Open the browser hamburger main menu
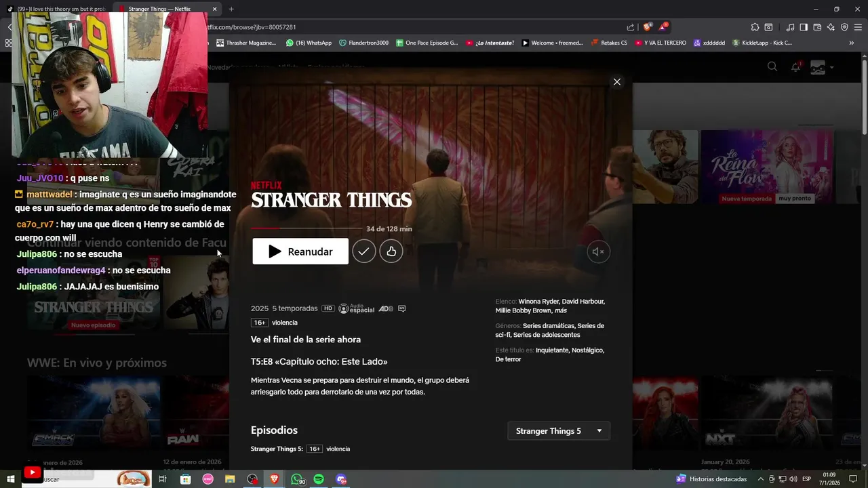This screenshot has width=868, height=488. point(858,27)
